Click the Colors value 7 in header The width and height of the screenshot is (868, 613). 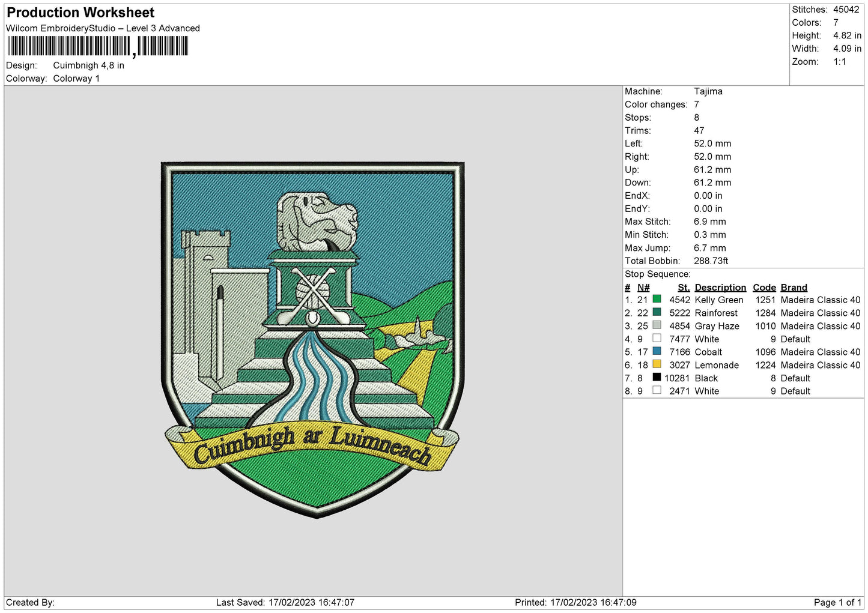pos(836,23)
